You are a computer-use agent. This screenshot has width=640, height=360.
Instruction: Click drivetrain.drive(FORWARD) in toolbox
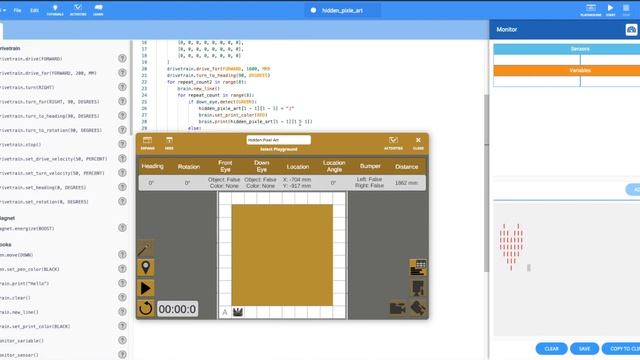coord(31,59)
